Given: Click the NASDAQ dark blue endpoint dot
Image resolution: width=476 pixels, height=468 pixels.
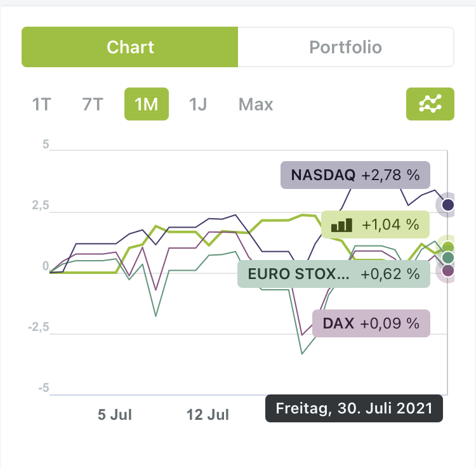Looking at the screenshot, I should pos(448,205).
